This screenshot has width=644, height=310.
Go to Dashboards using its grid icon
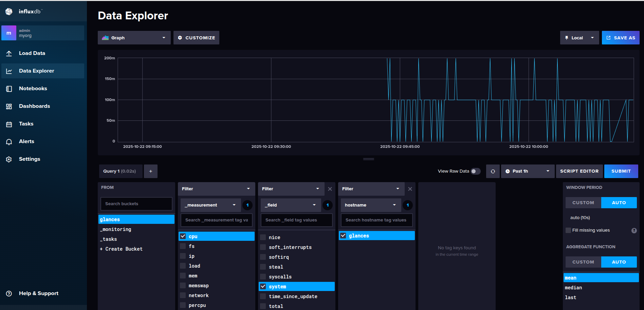pos(9,106)
